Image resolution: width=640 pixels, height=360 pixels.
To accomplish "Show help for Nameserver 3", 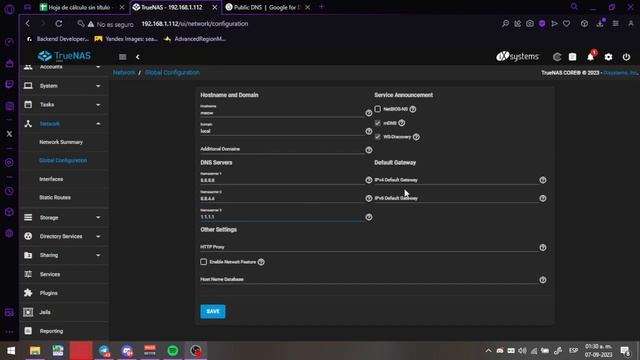I will click(x=369, y=217).
